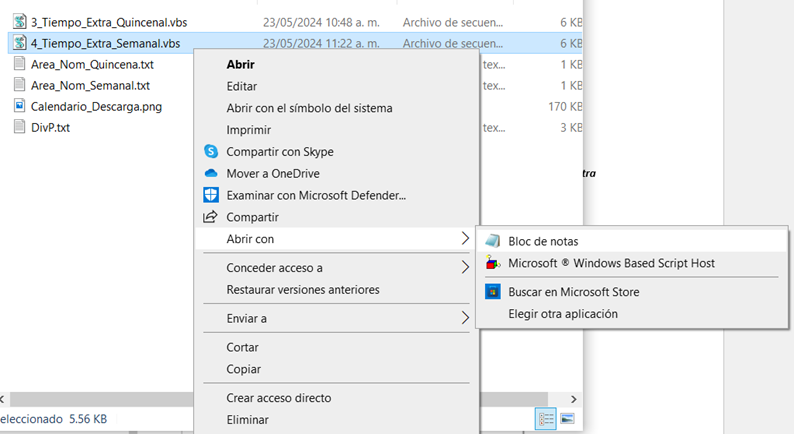Screen dimensions: 794x434
Task: Click the Skype icon in context menu
Action: pyautogui.click(x=211, y=152)
